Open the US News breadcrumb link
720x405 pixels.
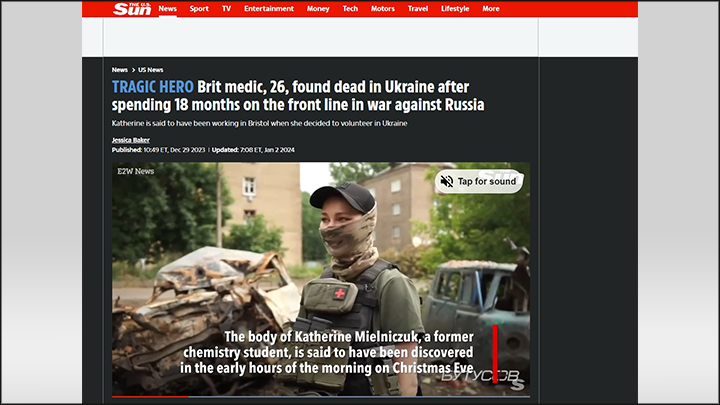click(x=151, y=70)
